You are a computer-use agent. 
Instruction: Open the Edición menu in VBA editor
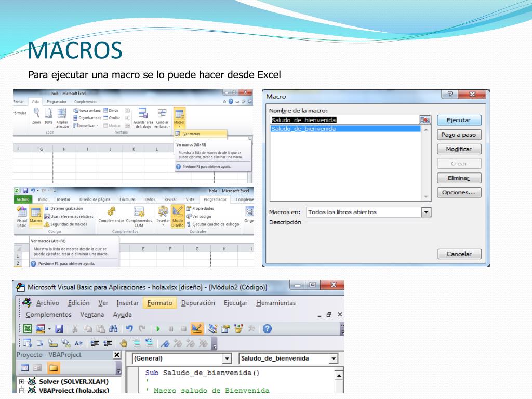(x=79, y=303)
